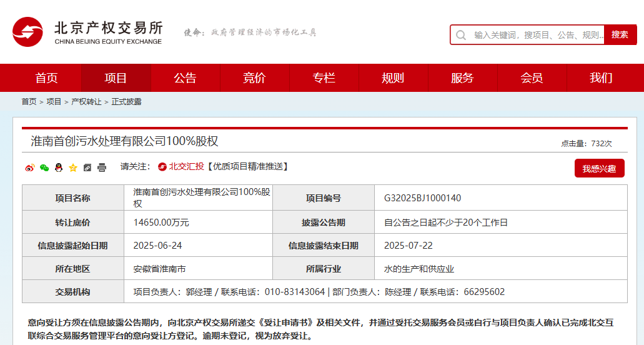Viewport: 644px width, 345px height.
Task: Select project number G32025BJ1000140
Action: (423, 198)
